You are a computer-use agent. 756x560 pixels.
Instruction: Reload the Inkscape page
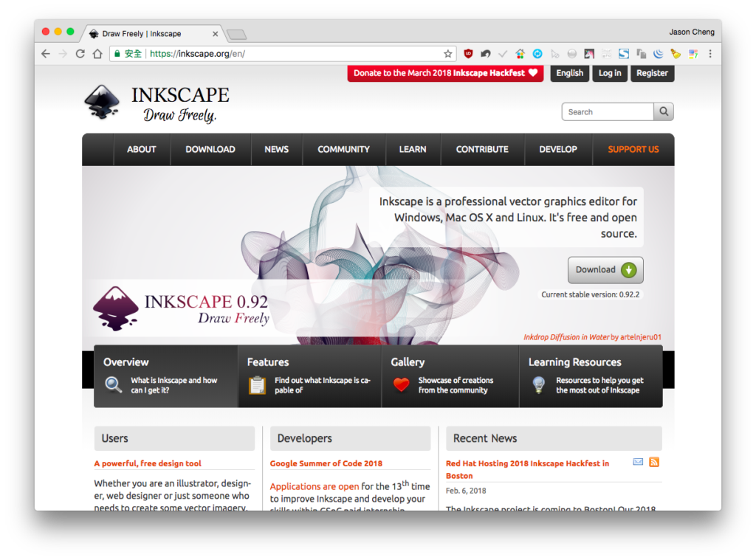(80, 54)
